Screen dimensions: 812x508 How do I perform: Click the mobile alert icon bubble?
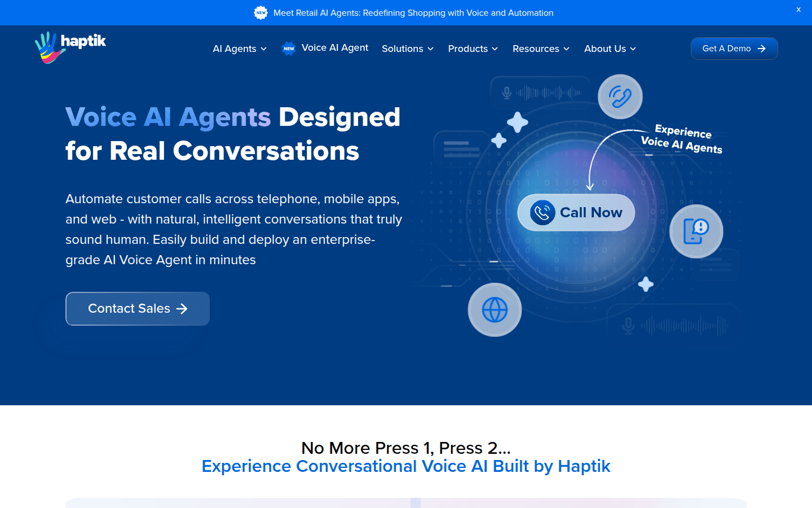point(696,231)
